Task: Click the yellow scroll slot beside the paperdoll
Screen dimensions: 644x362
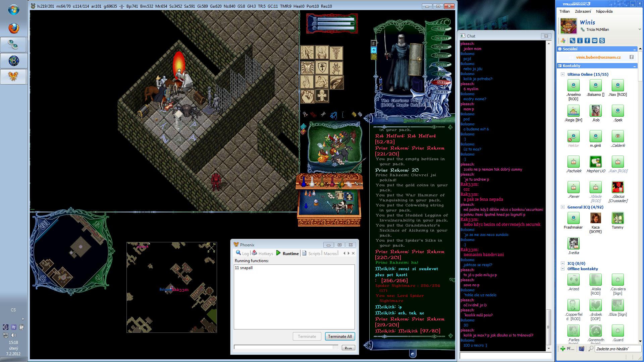Action: (x=374, y=57)
